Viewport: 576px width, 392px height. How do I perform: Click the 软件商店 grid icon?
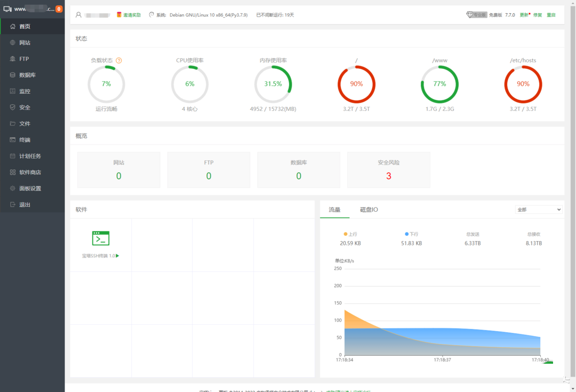coord(12,172)
